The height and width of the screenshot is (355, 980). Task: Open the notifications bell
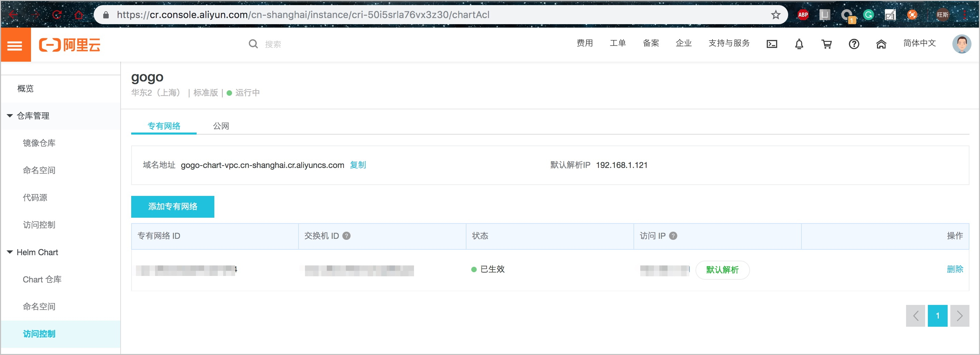tap(799, 44)
